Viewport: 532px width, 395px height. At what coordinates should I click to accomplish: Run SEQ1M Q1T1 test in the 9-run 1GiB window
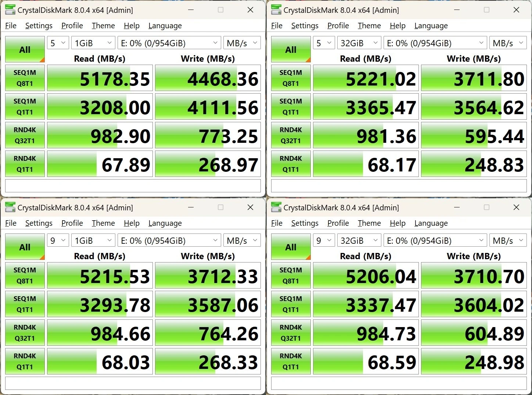click(x=25, y=304)
